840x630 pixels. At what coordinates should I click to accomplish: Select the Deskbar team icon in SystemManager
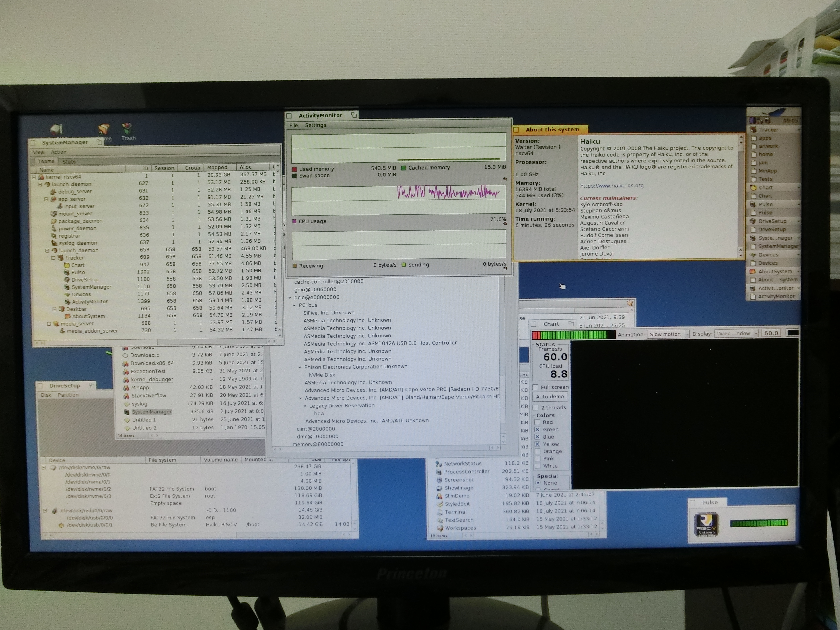[62, 309]
